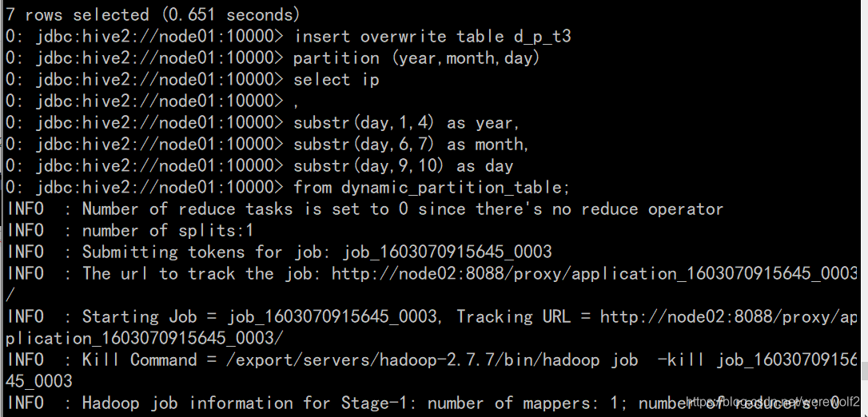Click 'from dynamic_partition_table;' text
This screenshot has height=417, width=868.
click(x=432, y=188)
